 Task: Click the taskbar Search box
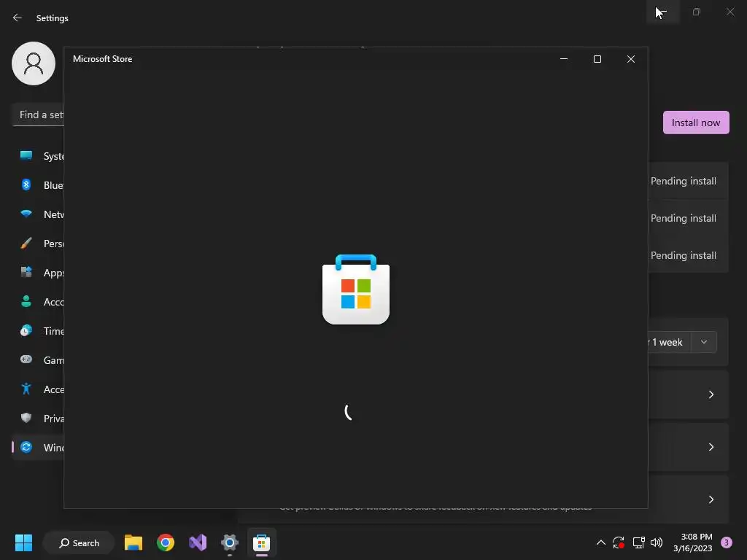pyautogui.click(x=79, y=542)
